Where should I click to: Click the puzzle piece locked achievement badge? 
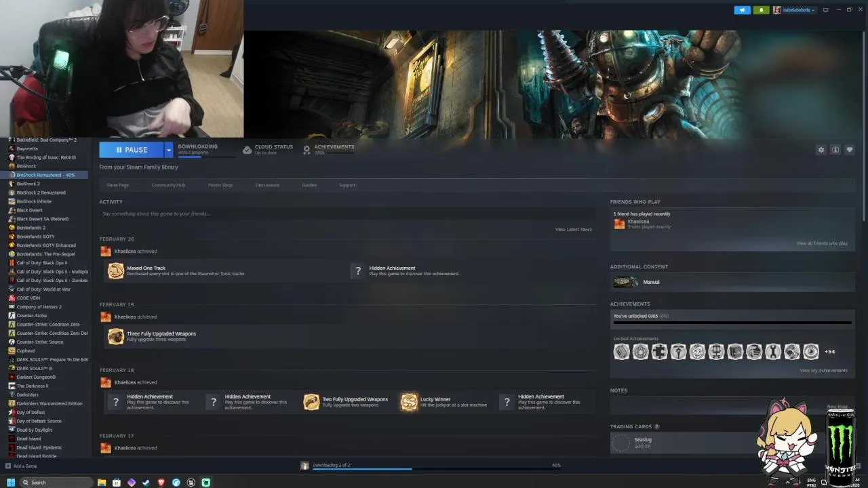click(x=660, y=352)
